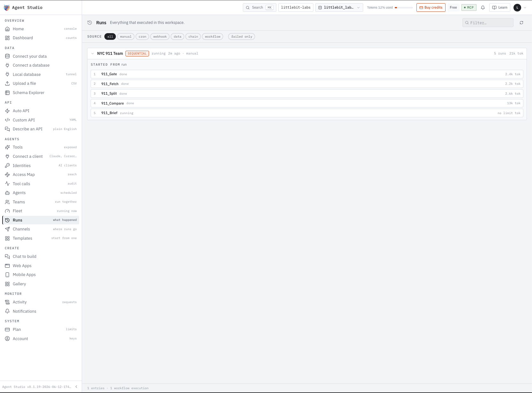The height and width of the screenshot is (393, 532).
Task: Click the Tool calls pulse icon
Action: pos(7,184)
